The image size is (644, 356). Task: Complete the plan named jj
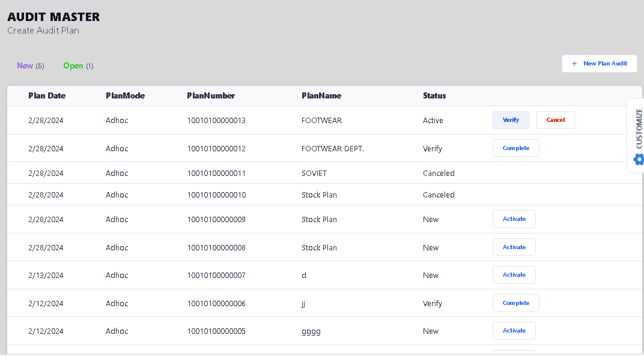(515, 303)
